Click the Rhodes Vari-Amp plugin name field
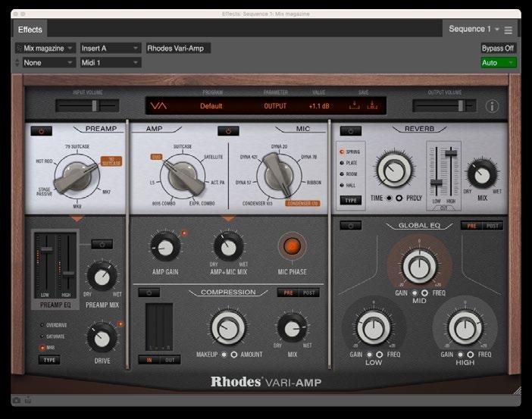 pos(178,48)
